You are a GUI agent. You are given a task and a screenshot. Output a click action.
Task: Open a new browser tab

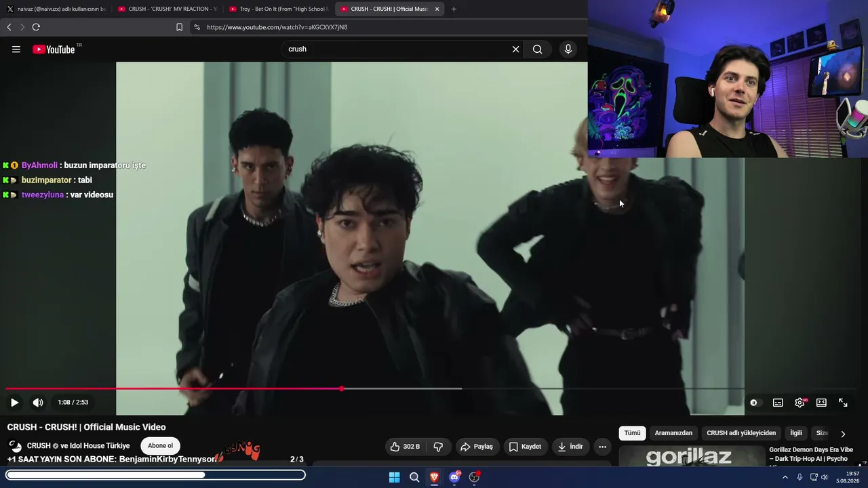[x=454, y=9]
